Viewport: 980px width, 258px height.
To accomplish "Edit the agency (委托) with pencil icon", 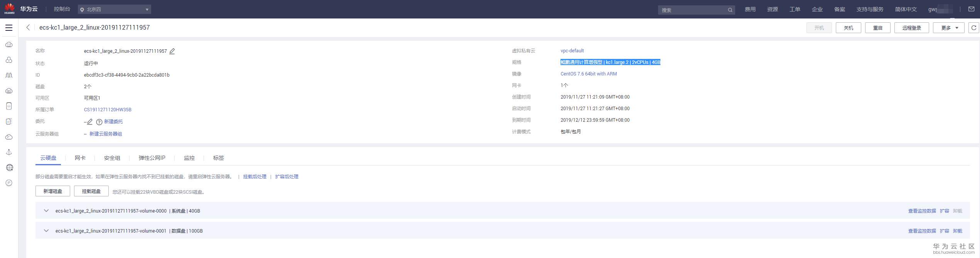I will [89, 122].
